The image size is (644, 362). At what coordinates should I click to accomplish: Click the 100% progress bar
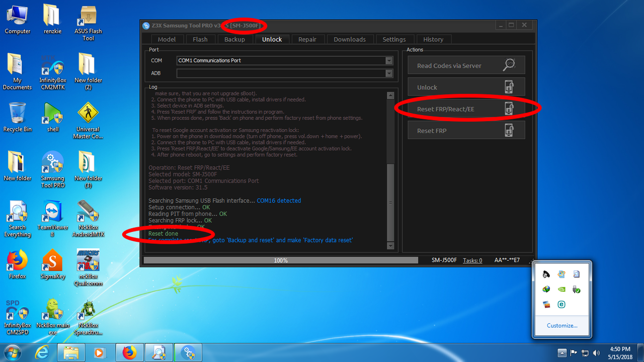click(281, 260)
